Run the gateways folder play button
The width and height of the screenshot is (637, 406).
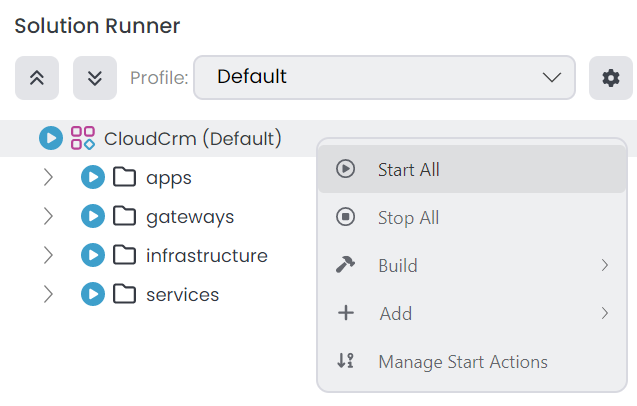(x=93, y=217)
